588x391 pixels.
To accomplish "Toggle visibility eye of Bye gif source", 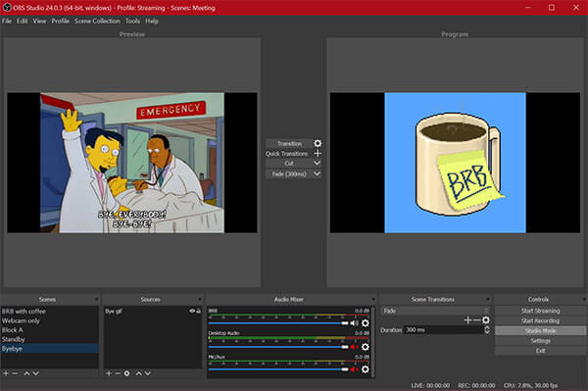I will click(192, 311).
